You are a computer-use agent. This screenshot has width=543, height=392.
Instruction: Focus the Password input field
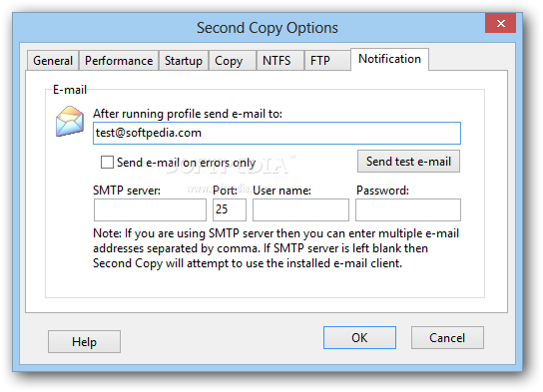[x=408, y=209]
